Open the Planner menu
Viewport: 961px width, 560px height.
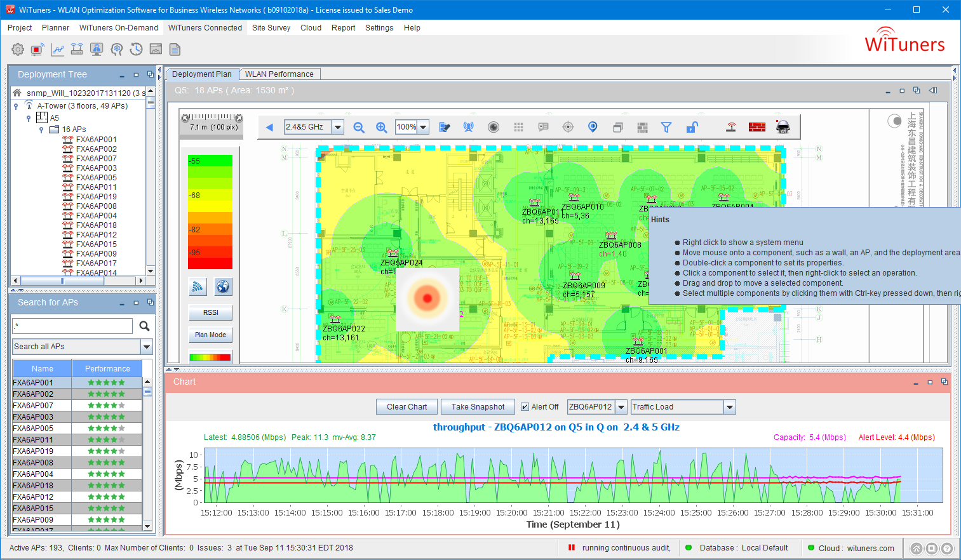56,28
